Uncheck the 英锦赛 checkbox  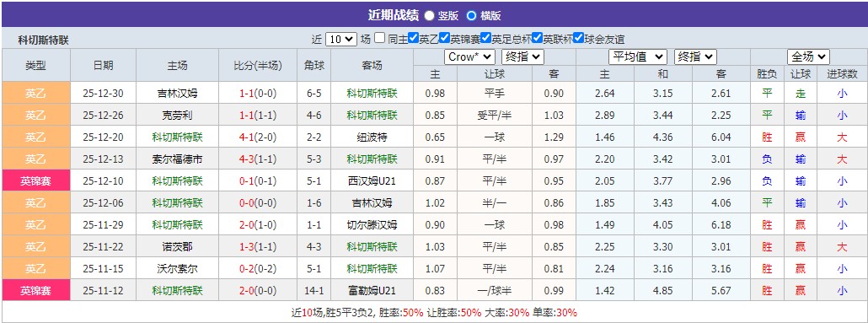[444, 38]
